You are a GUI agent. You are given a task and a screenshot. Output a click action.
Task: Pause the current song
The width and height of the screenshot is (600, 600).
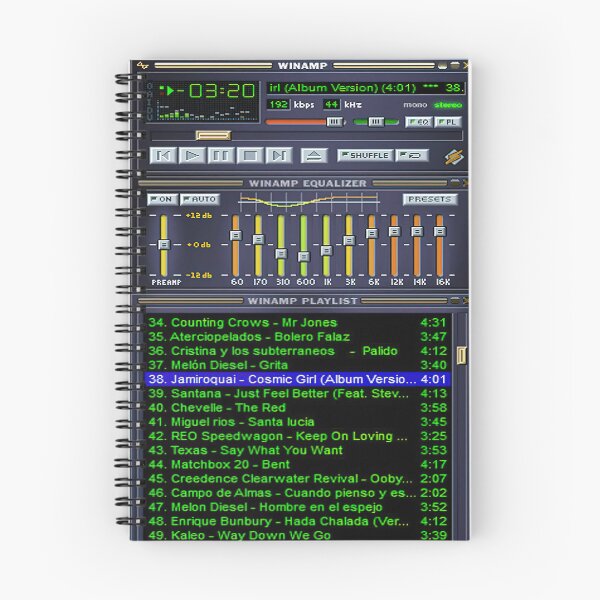point(221,155)
